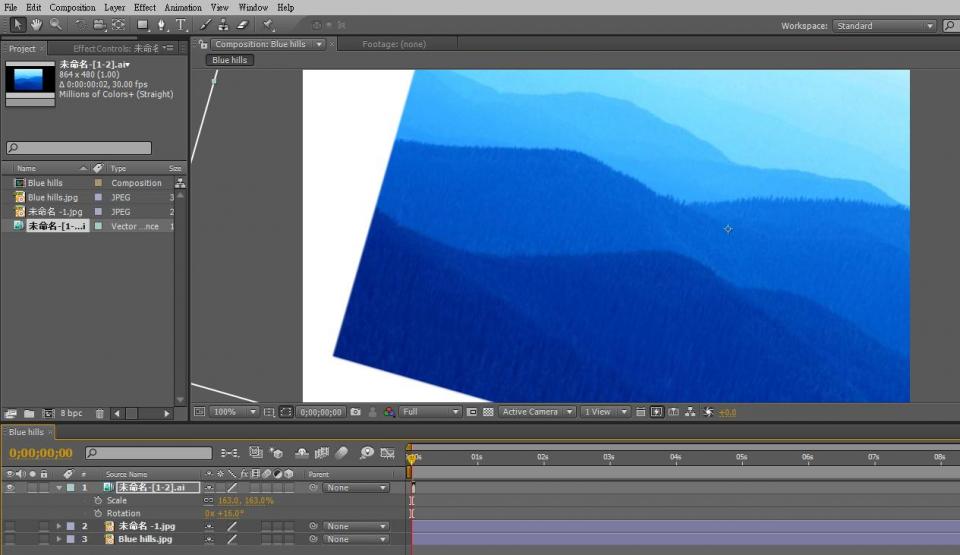Click the 8 bpc color depth label
The width and height of the screenshot is (960, 555).
click(x=71, y=413)
